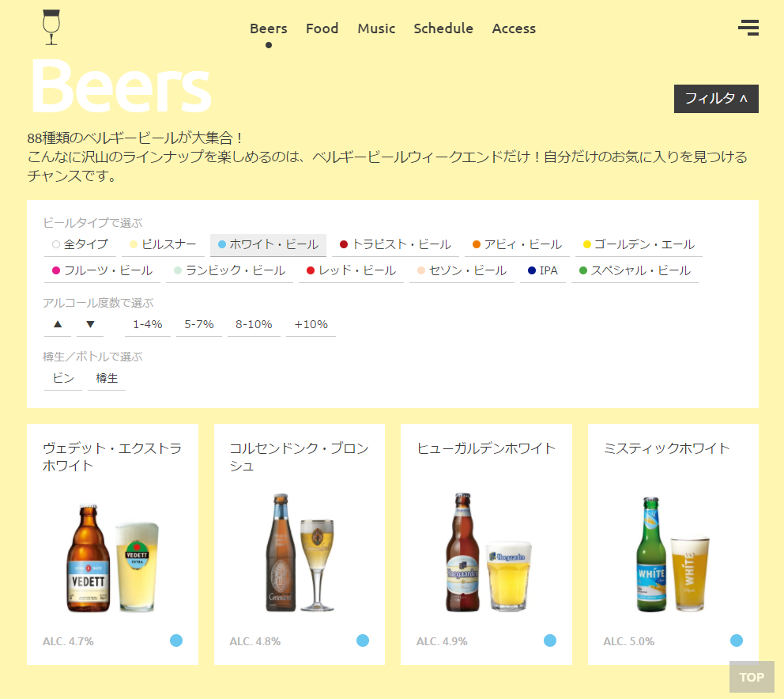Click blue type dot on ミスティックホワイト card

[x=737, y=640]
